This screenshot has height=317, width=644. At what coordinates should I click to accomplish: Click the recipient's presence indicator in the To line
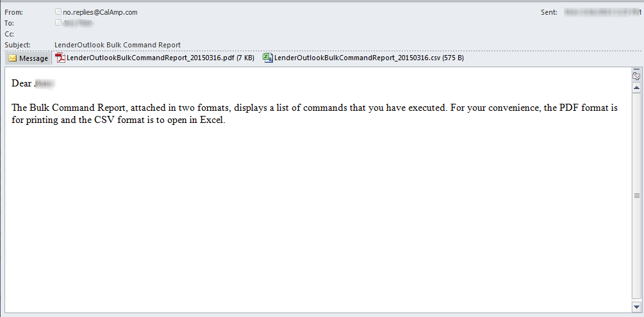[58, 23]
